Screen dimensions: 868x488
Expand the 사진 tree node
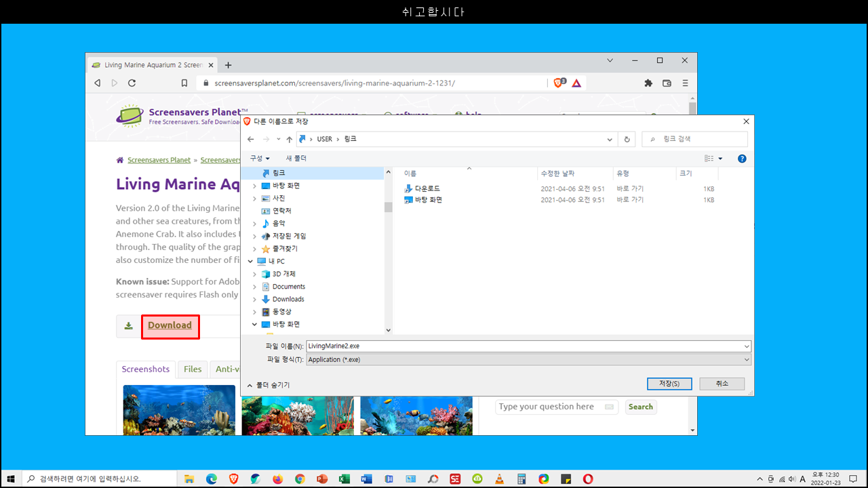pyautogui.click(x=255, y=199)
